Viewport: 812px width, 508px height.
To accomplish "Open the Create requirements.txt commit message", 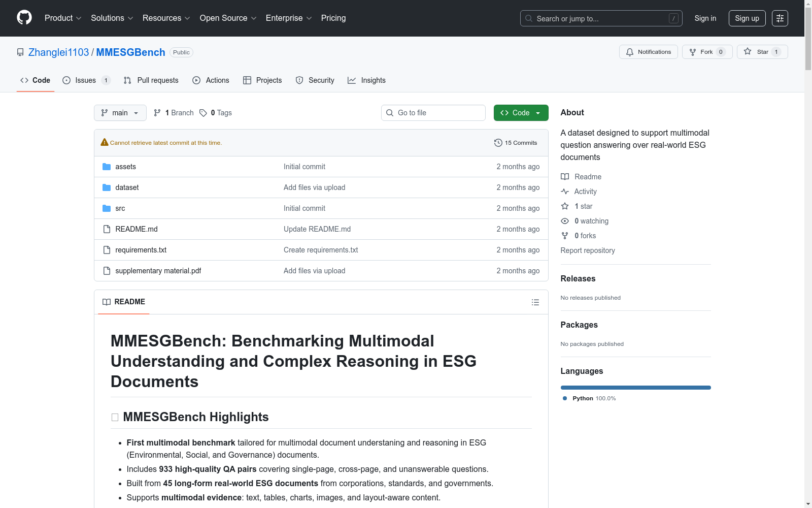I will (x=321, y=250).
